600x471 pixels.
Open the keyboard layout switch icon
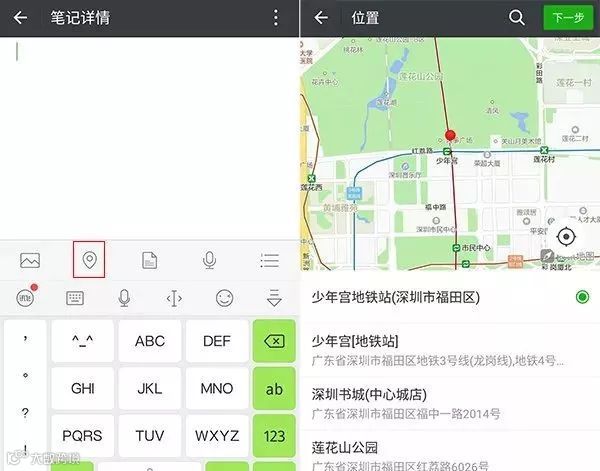(75, 298)
